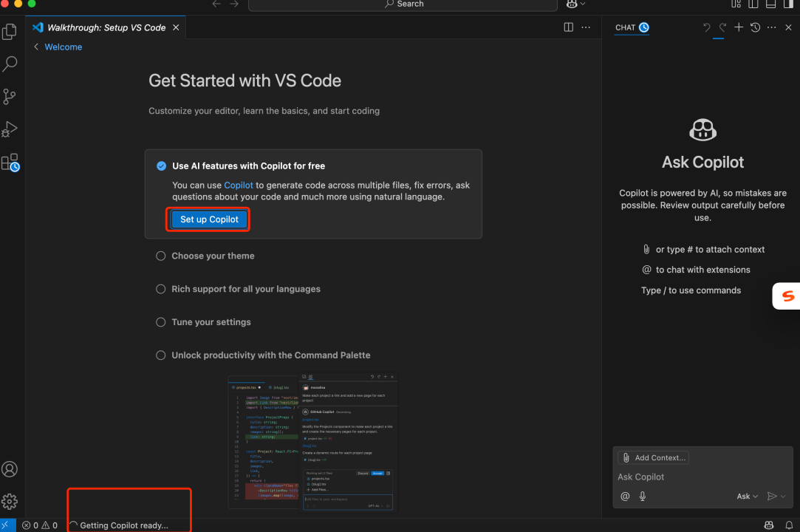Select the Choose your theme step
This screenshot has width=800, height=532.
point(213,256)
